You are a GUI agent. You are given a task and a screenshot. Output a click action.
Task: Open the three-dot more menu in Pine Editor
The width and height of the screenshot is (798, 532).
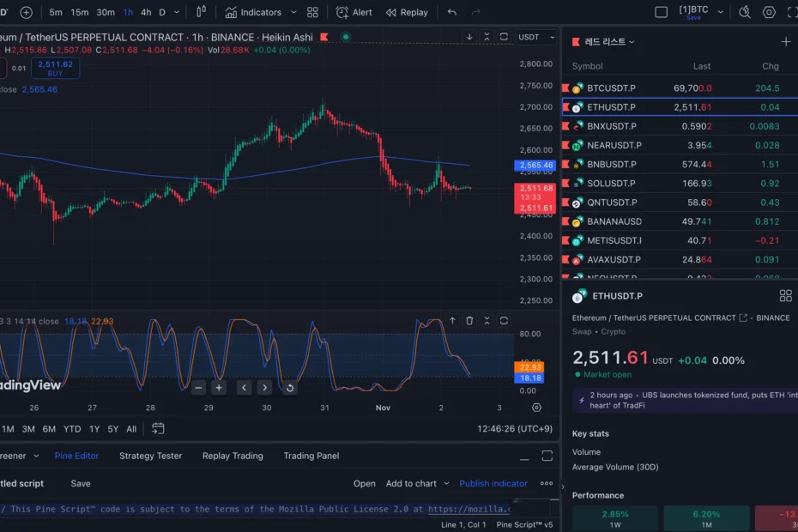tap(547, 484)
